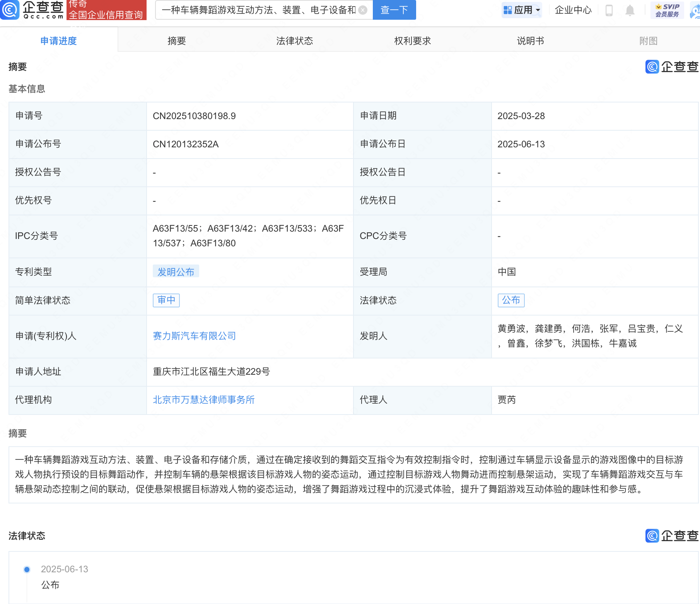
Task: Clear the search box with the X icon
Action: coord(363,10)
